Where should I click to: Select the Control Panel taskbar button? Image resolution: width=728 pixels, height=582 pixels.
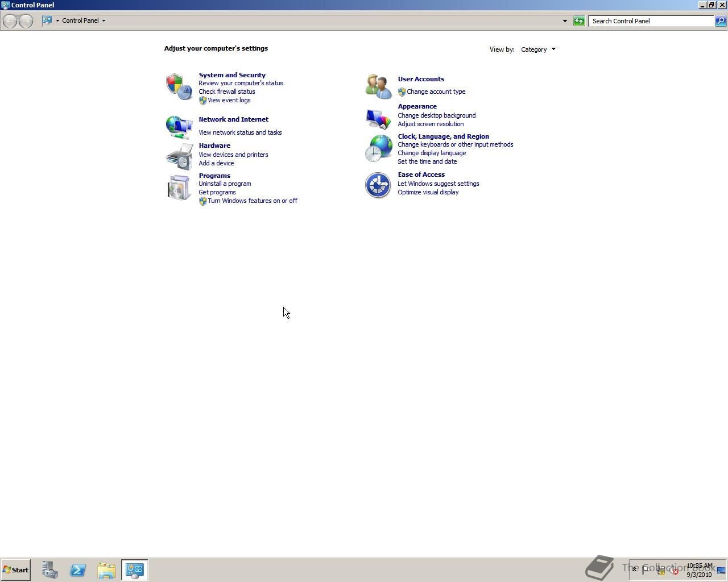pyautogui.click(x=135, y=570)
